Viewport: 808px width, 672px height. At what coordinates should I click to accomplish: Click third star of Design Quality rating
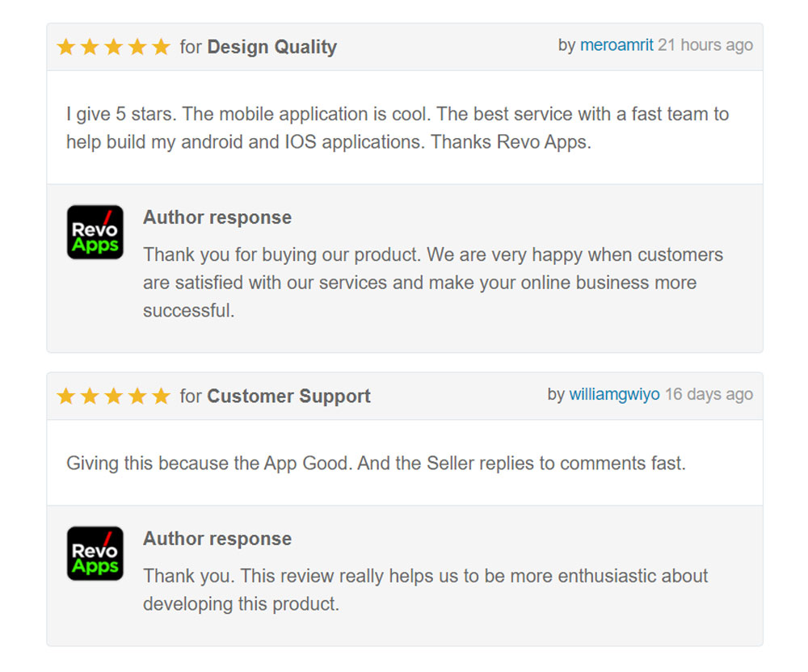coord(113,46)
